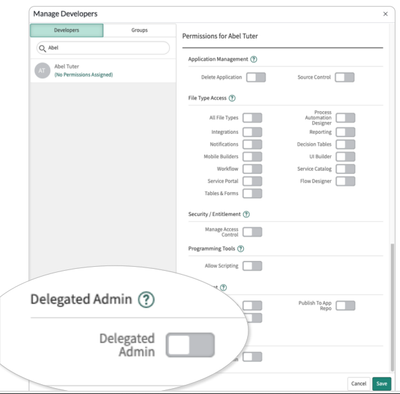This screenshot has width=400, height=394.
Task: Click the permissions panel scrollbar
Action: [392, 307]
